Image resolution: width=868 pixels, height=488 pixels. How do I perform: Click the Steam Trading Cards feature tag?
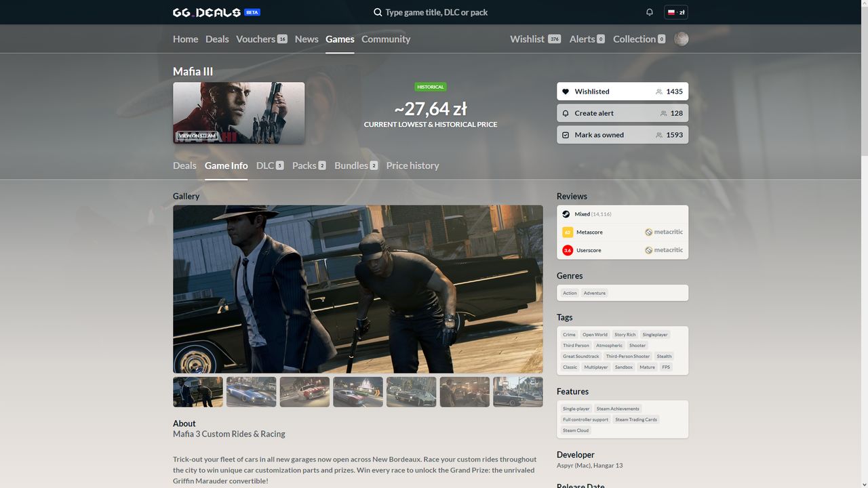[x=636, y=420]
